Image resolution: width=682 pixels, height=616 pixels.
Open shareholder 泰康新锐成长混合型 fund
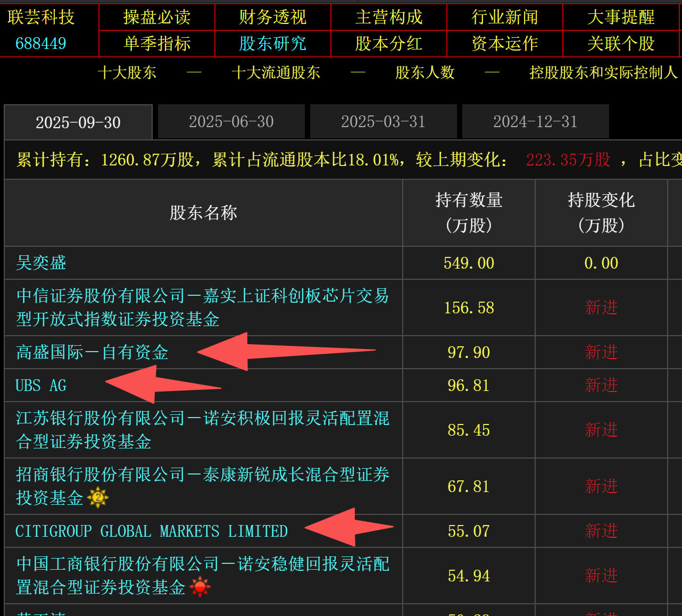203,486
